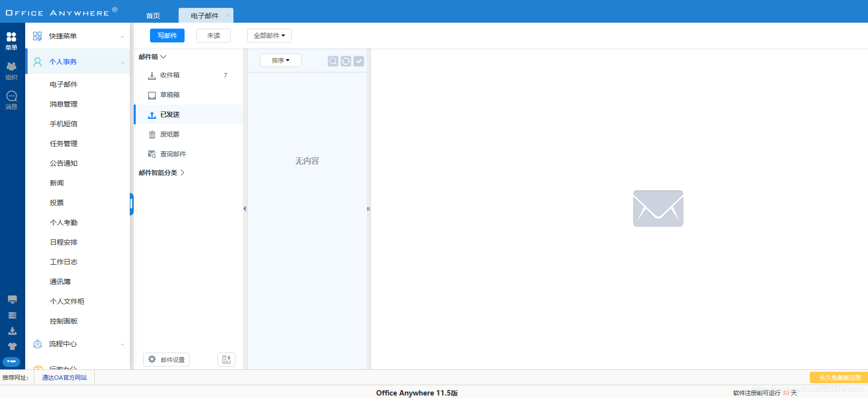Click the T-shirt theme icon
868x398 pixels.
[x=12, y=346]
